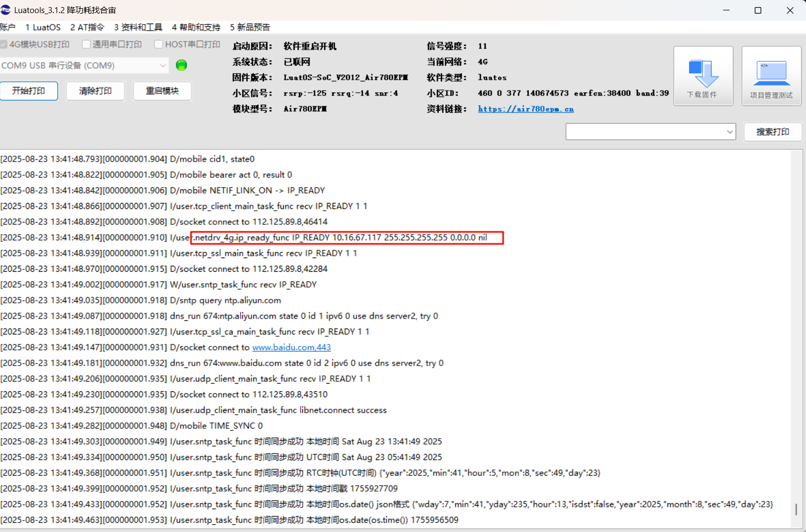
Task: Open the project management test (项目管理测试) icon
Action: (x=771, y=76)
